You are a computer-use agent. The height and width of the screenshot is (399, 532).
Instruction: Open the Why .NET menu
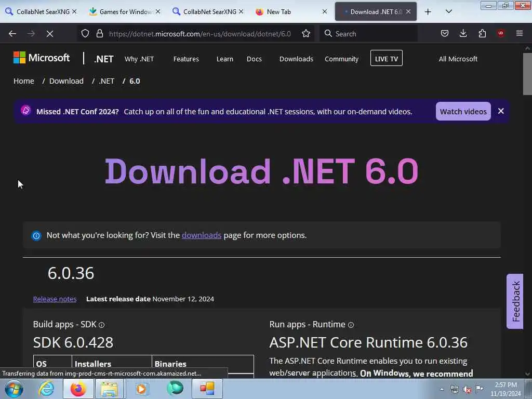(139, 59)
